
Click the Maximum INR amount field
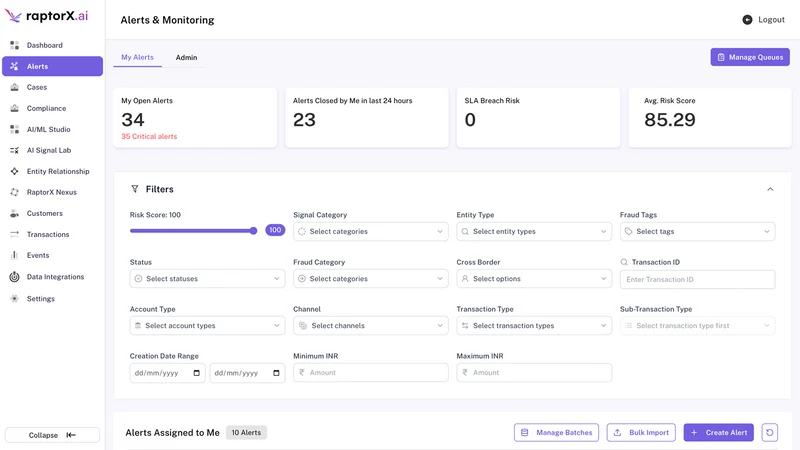534,372
